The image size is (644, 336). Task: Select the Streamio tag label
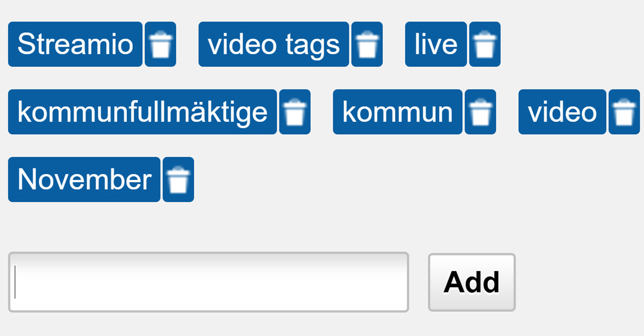click(75, 44)
